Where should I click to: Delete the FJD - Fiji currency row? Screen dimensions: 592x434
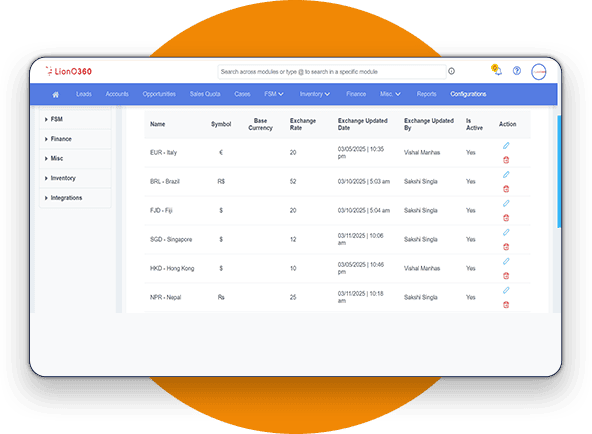(506, 218)
